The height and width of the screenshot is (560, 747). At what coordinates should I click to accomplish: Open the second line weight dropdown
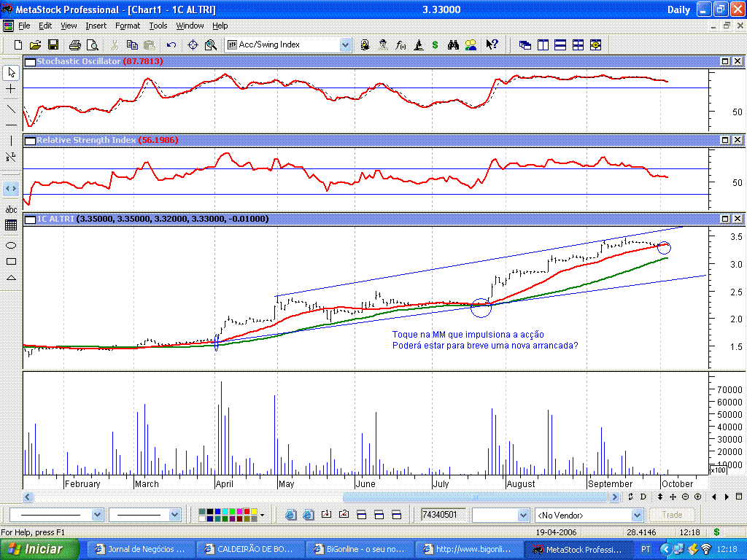pyautogui.click(x=174, y=515)
